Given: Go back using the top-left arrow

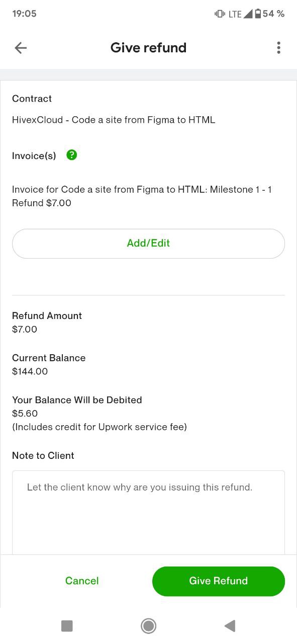Looking at the screenshot, I should 21,48.
